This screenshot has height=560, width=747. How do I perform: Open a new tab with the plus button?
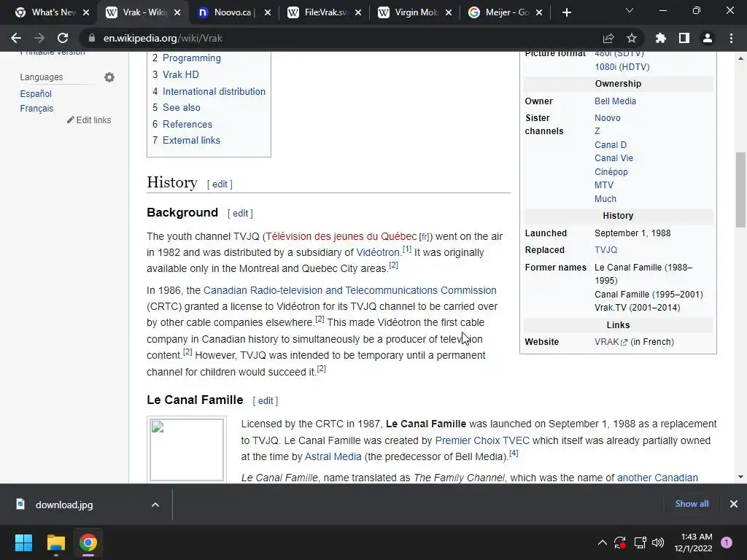[x=566, y=13]
